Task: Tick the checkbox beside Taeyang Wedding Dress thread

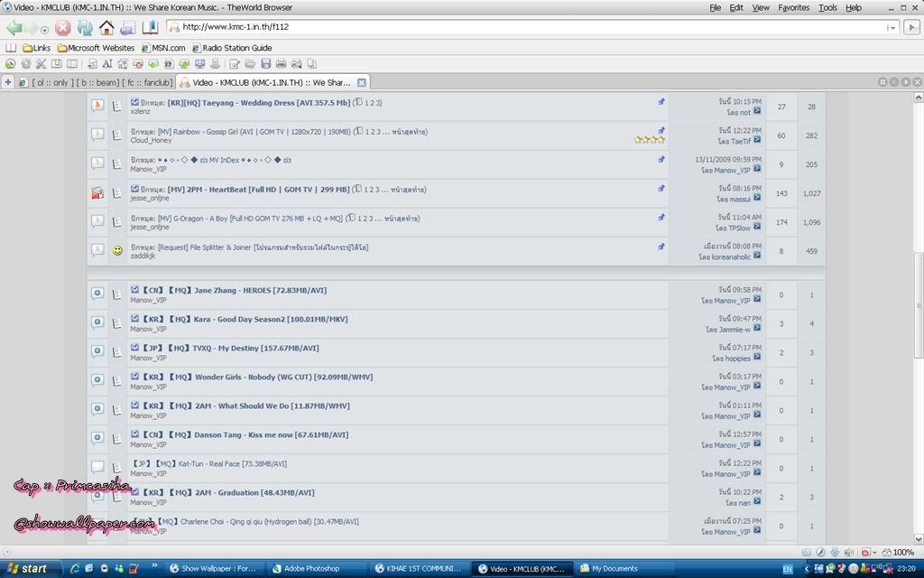Action: tap(135, 102)
